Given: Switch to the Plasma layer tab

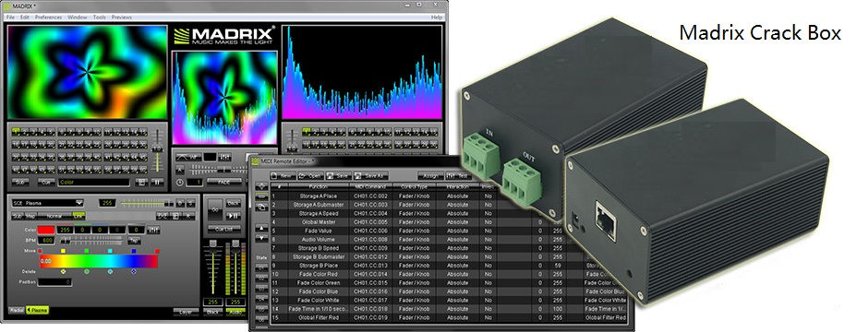Looking at the screenshot, I should coord(38,311).
